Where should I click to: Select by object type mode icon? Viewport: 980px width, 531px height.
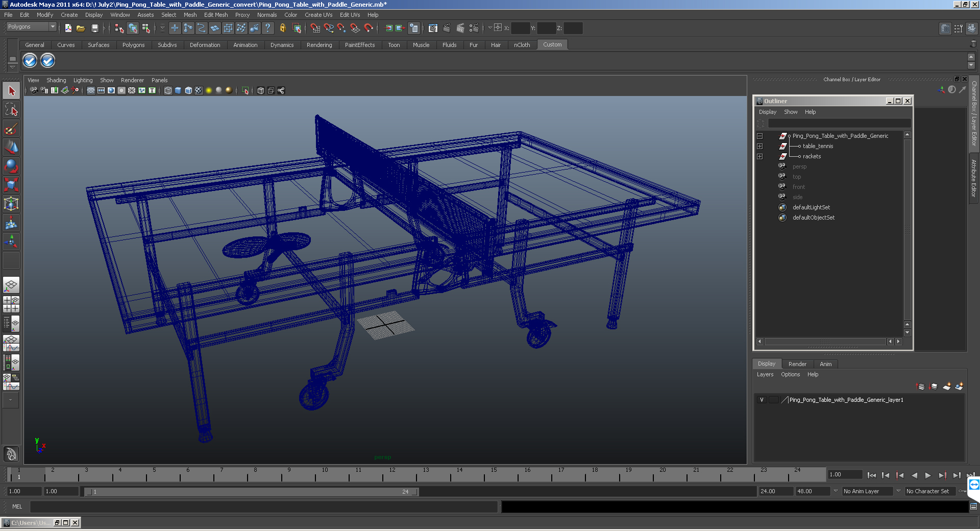pyautogui.click(x=133, y=28)
